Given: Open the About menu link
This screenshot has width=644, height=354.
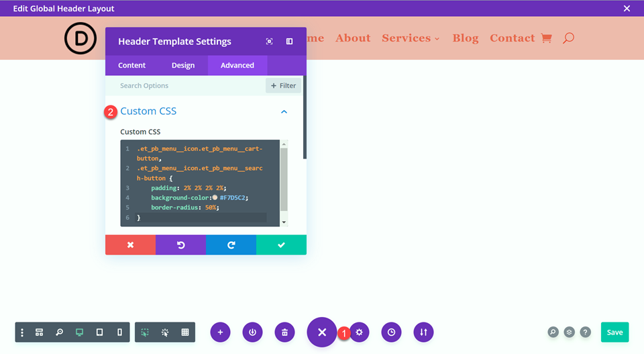Looking at the screenshot, I should click(x=353, y=38).
